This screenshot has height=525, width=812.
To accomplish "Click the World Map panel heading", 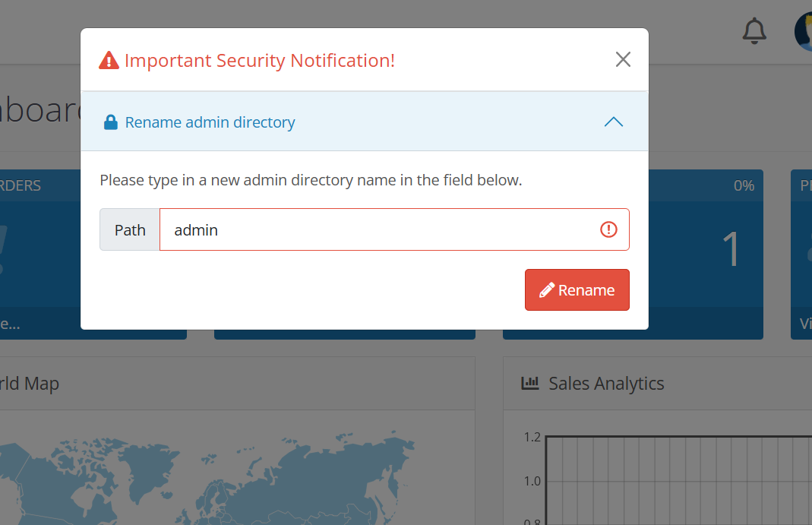I will point(30,384).
